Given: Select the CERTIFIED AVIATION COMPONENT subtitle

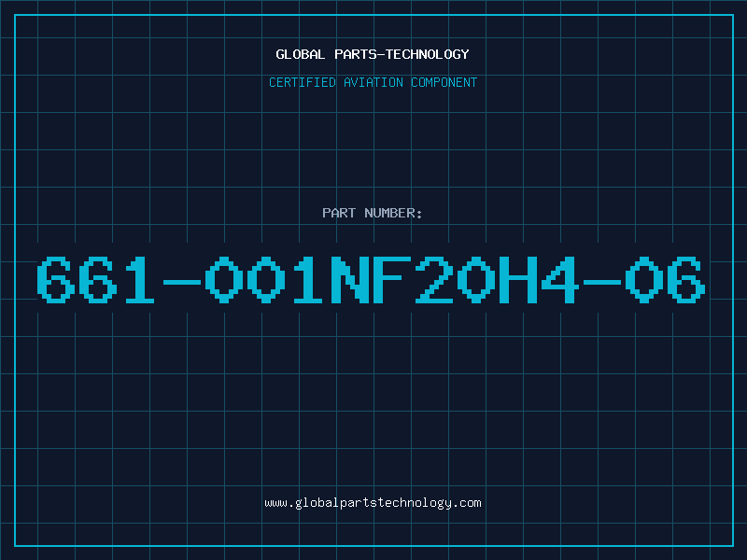Looking at the screenshot, I should 373,82.
